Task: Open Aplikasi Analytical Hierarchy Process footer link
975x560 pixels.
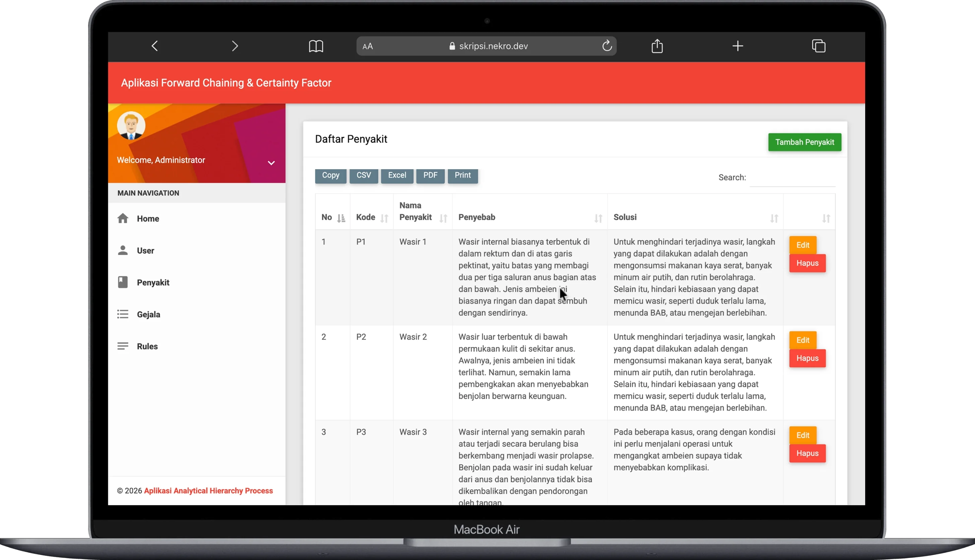Action: point(208,491)
